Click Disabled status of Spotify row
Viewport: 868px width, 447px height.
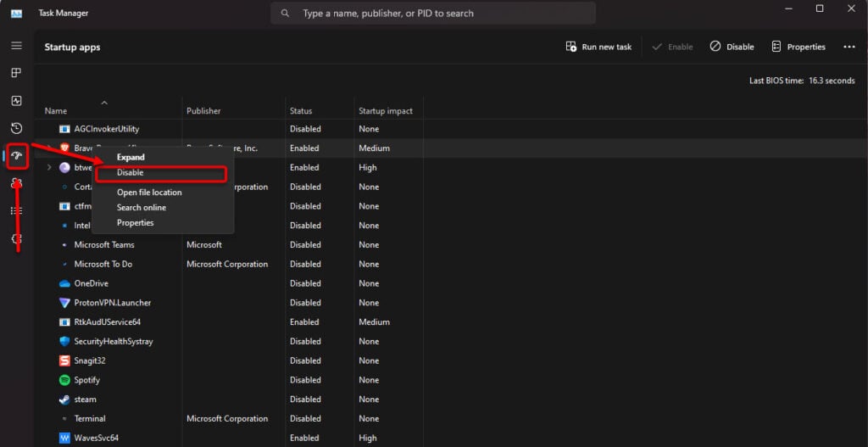click(x=305, y=380)
